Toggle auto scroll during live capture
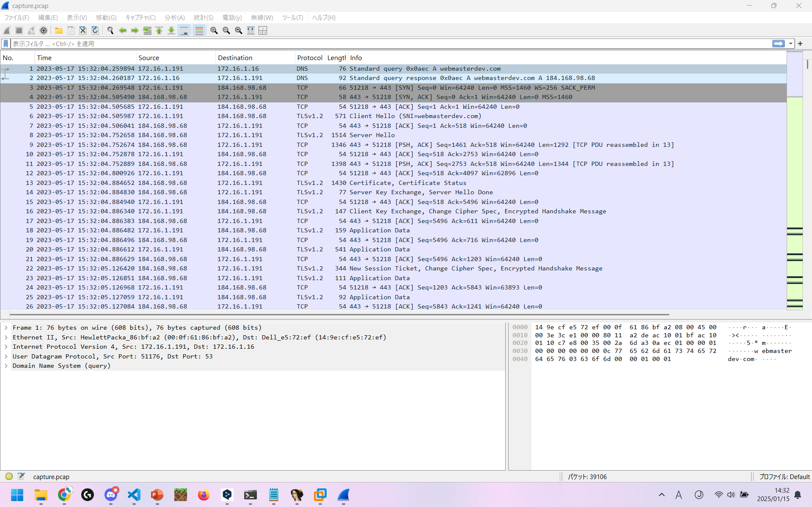 click(184, 30)
